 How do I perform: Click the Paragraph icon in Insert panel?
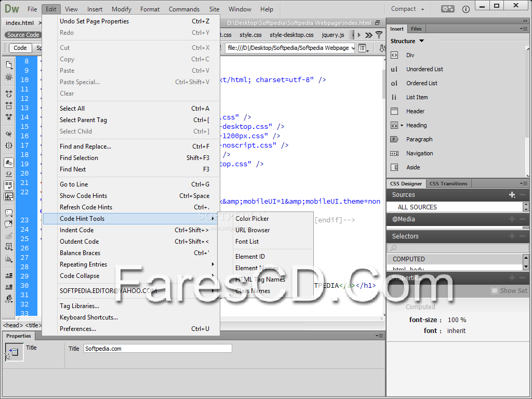(x=394, y=139)
